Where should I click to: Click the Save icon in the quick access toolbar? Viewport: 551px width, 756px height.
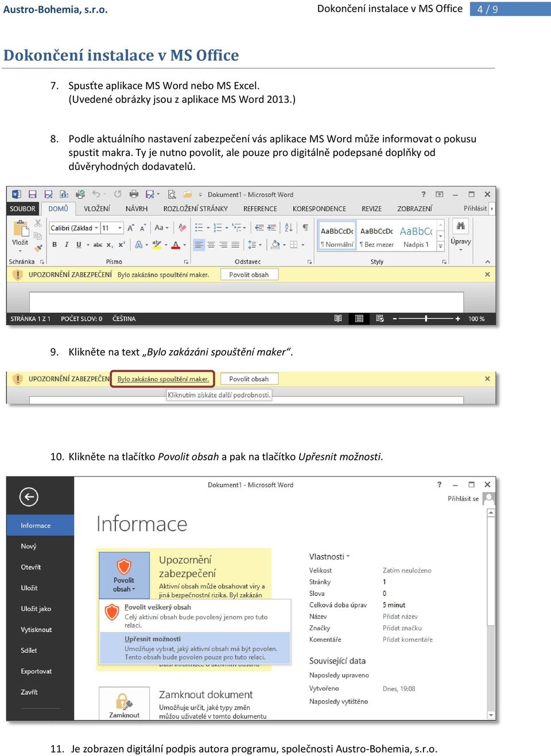pos(33,195)
